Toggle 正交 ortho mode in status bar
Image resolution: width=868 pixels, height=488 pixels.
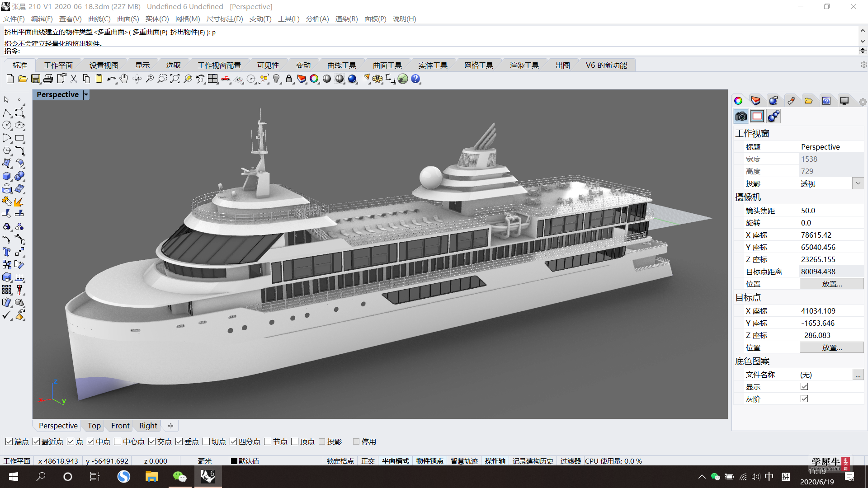368,461
